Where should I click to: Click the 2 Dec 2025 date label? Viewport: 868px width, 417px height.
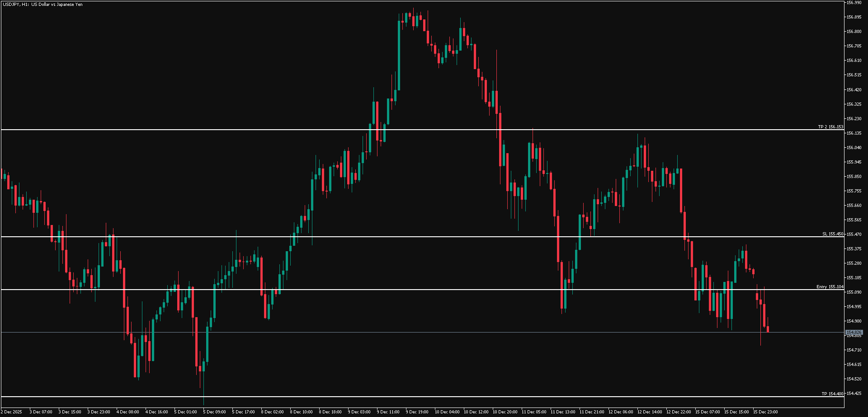coord(12,412)
